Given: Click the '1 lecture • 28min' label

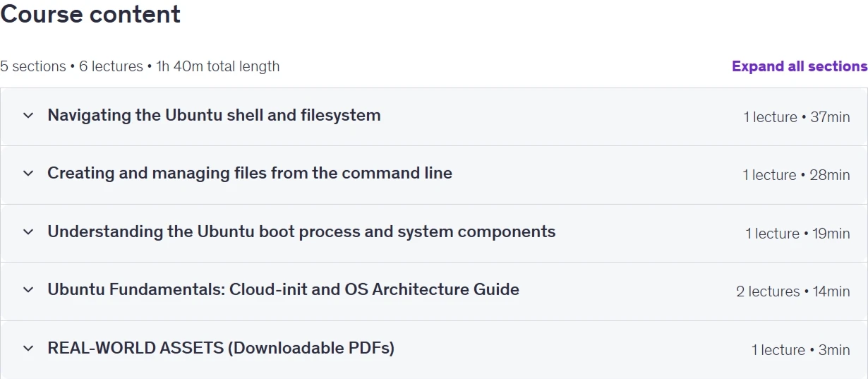Looking at the screenshot, I should coord(796,175).
